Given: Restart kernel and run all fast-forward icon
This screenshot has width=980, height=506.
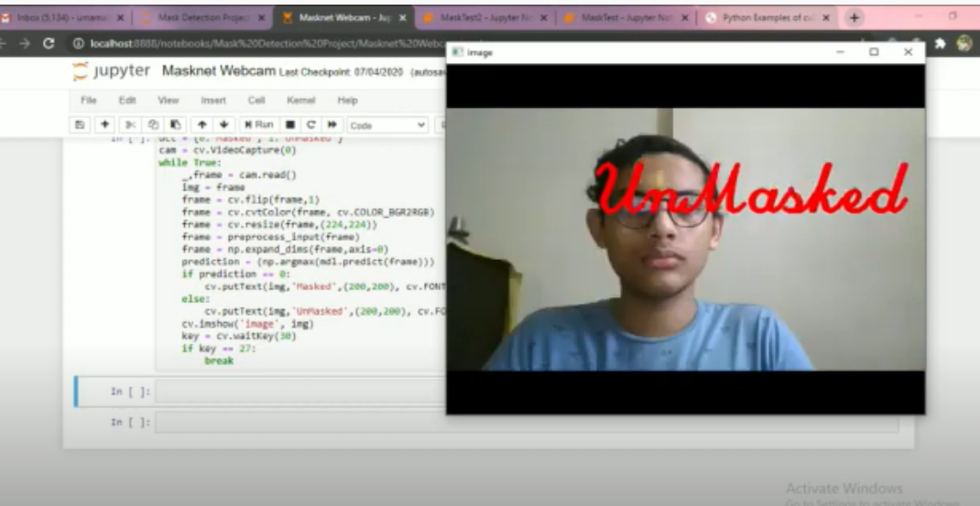Looking at the screenshot, I should (332, 125).
